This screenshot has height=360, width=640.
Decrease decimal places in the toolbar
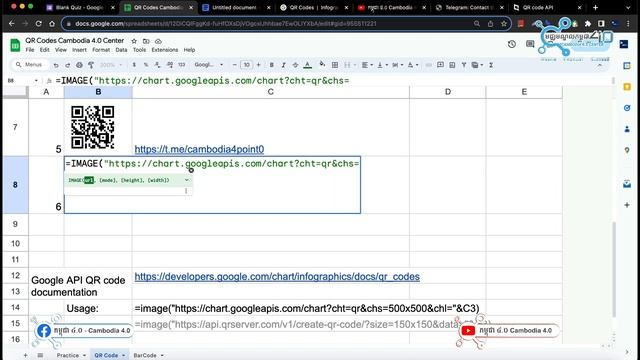click(x=158, y=65)
